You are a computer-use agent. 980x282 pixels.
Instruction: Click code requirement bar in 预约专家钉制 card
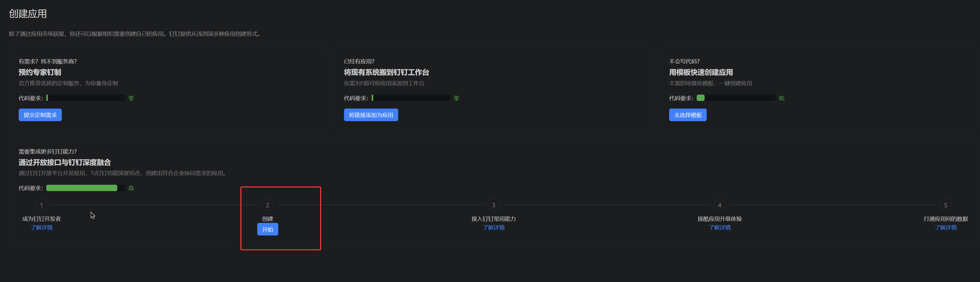(x=85, y=98)
